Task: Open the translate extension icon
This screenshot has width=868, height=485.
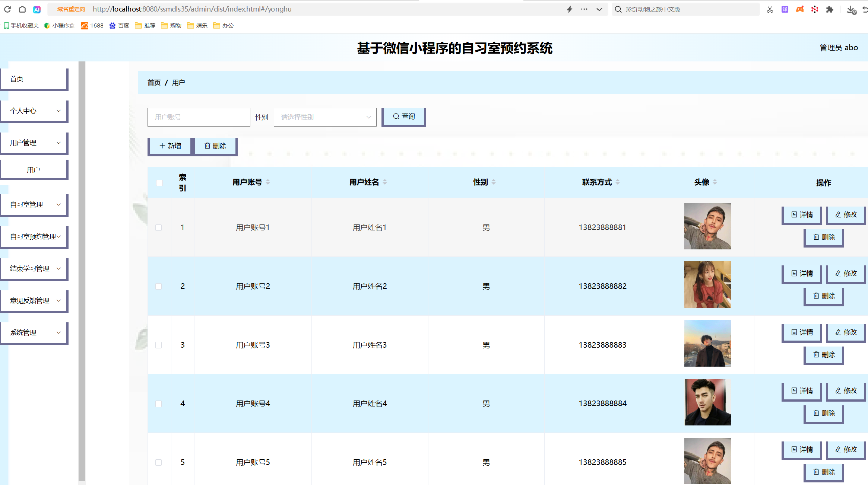Action: tap(785, 9)
